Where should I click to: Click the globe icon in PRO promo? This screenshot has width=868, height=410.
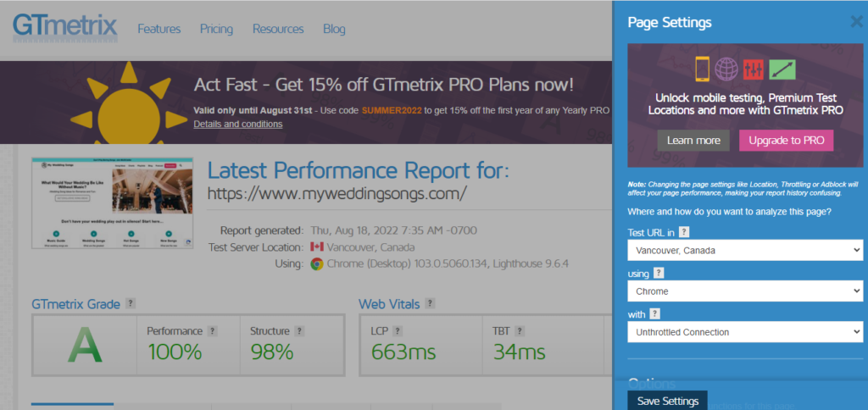(x=726, y=69)
